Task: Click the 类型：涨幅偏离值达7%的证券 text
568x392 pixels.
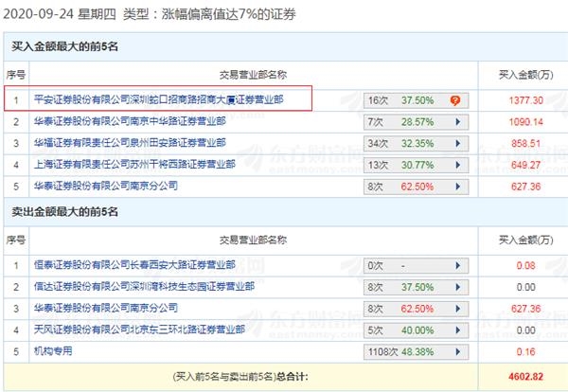Action: pos(209,14)
